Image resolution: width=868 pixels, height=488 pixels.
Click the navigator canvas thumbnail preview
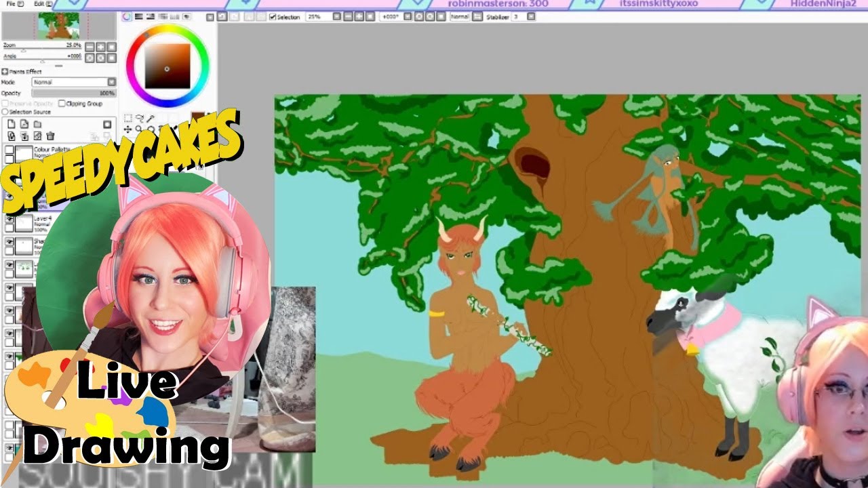click(58, 26)
